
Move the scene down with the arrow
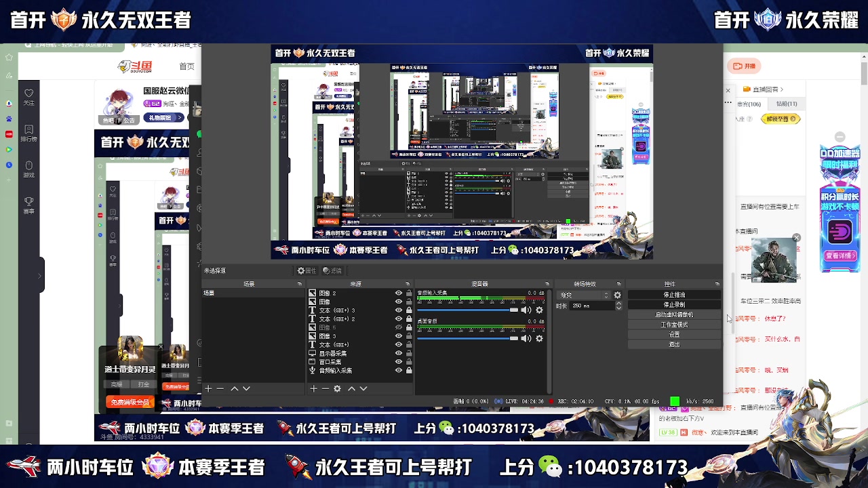coord(246,388)
